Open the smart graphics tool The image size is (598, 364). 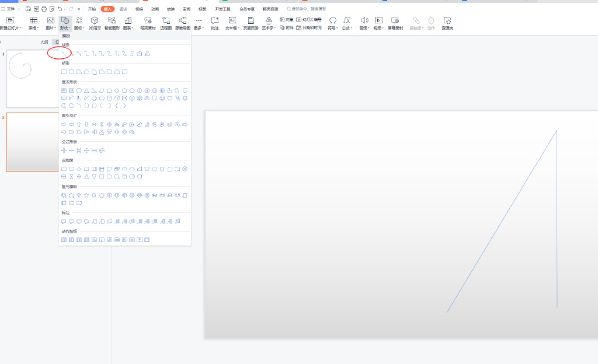point(112,23)
